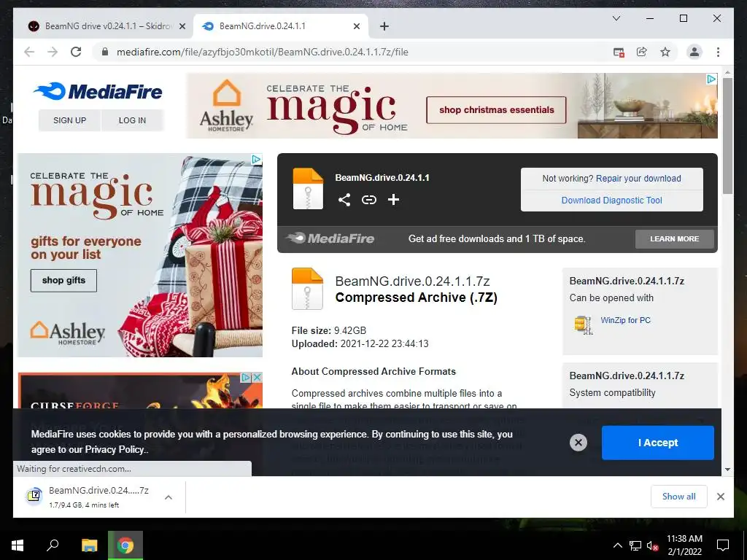The width and height of the screenshot is (747, 560).
Task: Click the address bar URL
Action: (263, 52)
